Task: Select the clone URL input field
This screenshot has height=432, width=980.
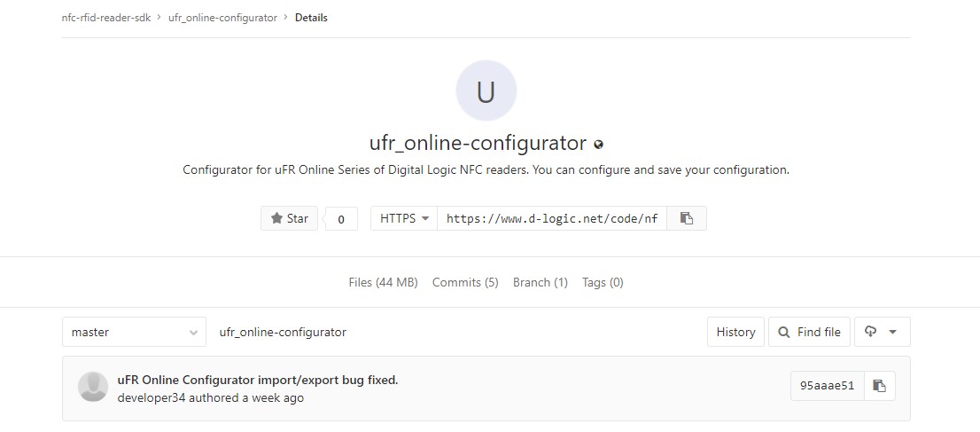Action: tap(552, 218)
